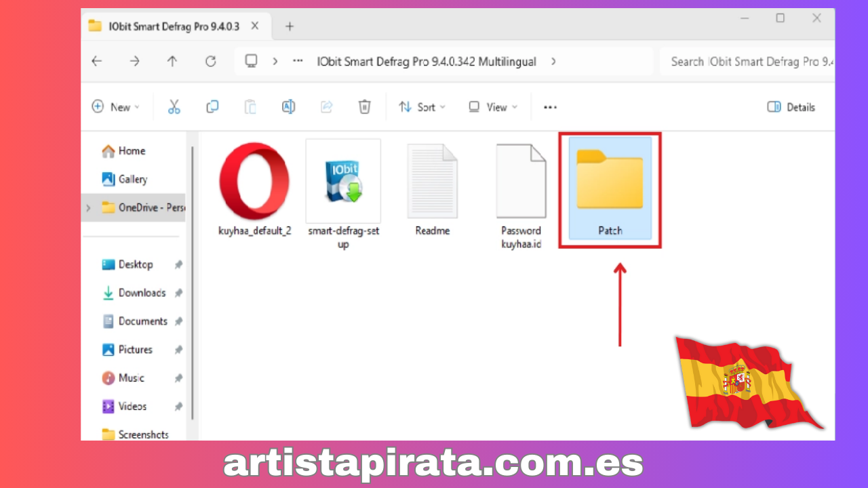
Task: Open the See more ellipsis menu
Action: pos(550,107)
